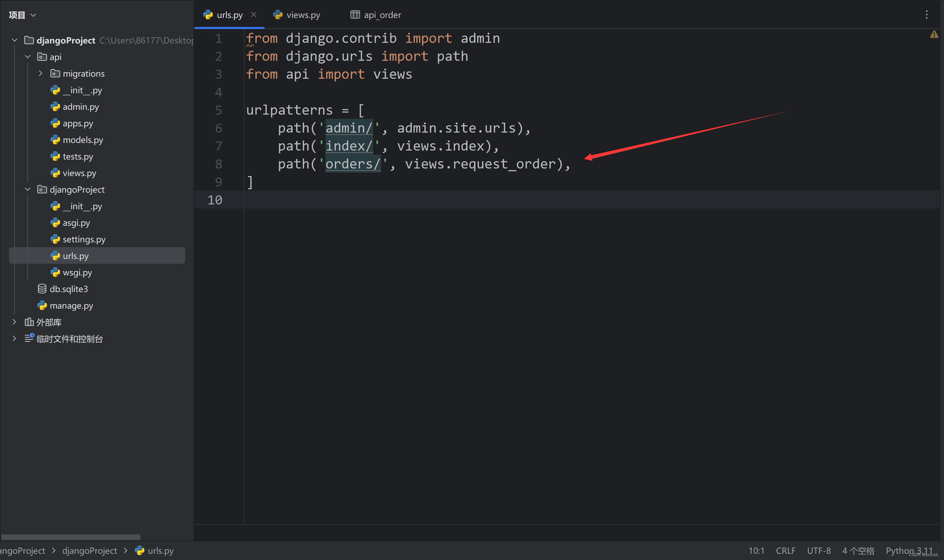Screen dimensions: 944x560
Task: Click the UTF-8 encoding widget
Action: [x=819, y=551]
